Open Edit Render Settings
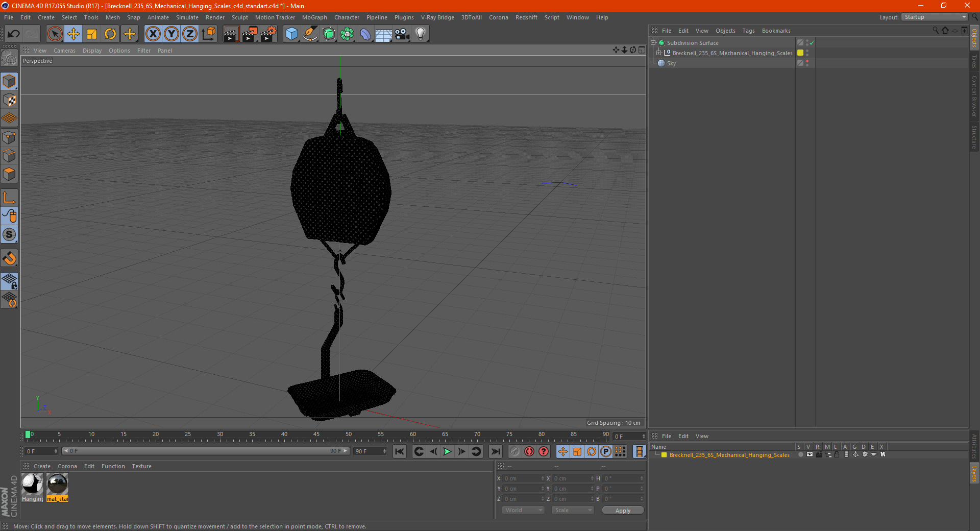 coord(268,34)
